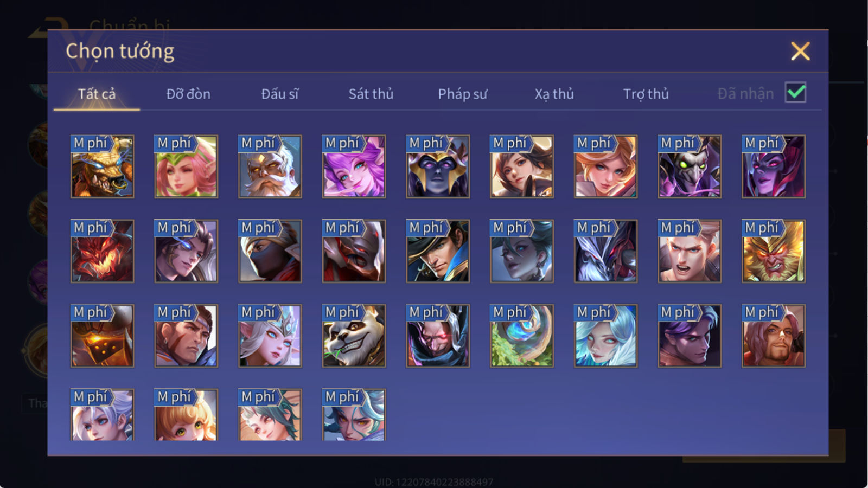Pick the purple-haired fairy hero portrait

[x=354, y=166]
